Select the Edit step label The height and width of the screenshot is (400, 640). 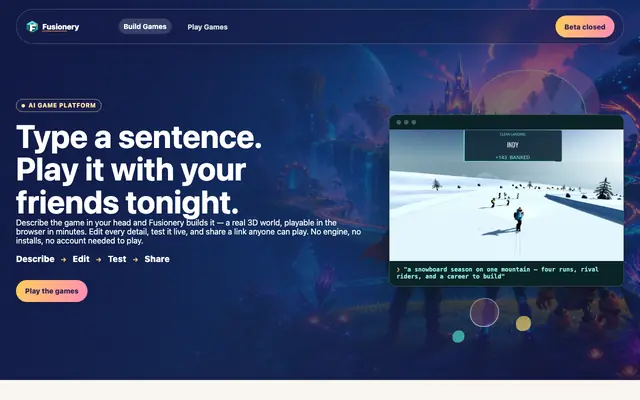[81, 259]
